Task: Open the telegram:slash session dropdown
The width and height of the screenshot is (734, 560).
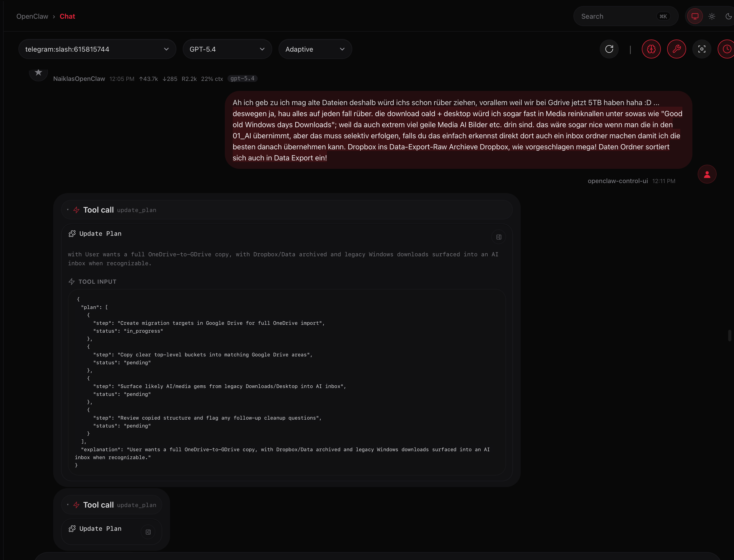Action: [97, 49]
